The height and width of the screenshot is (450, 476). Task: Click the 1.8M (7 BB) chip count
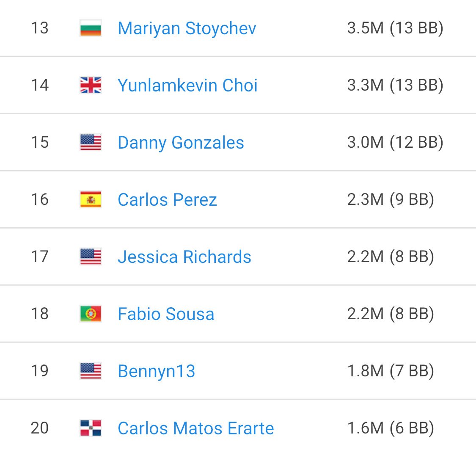pos(390,371)
